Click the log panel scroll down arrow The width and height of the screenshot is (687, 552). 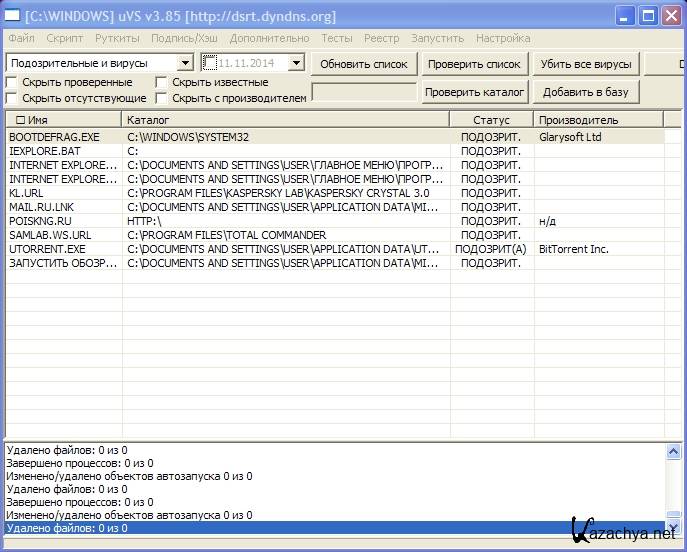pos(674,527)
